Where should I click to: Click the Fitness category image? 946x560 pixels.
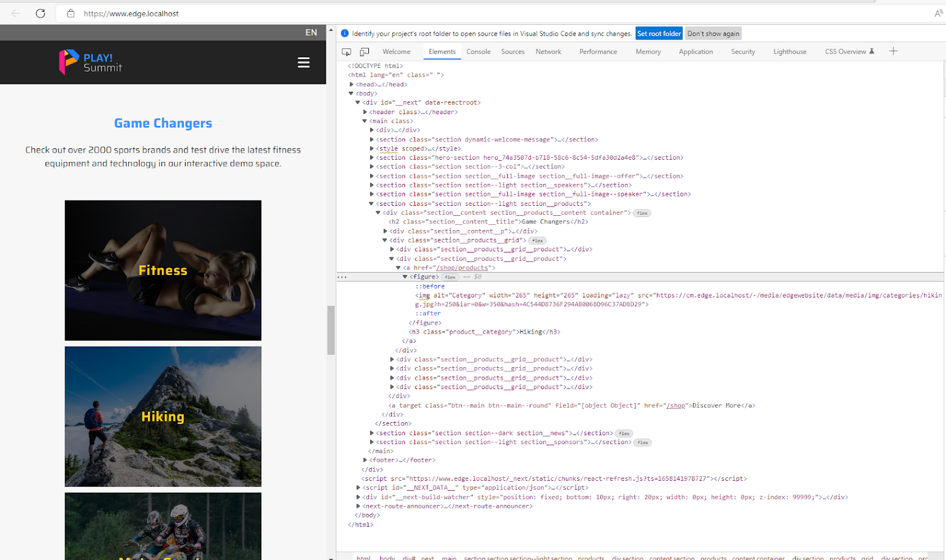pyautogui.click(x=163, y=270)
